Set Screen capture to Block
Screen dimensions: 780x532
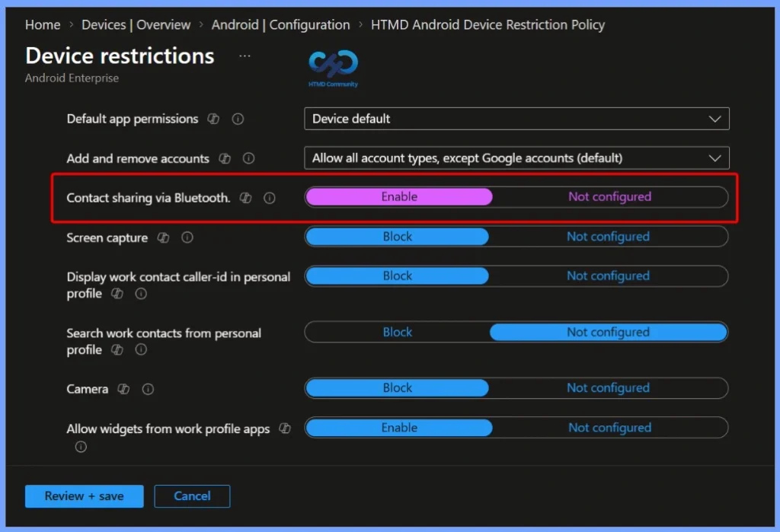pyautogui.click(x=397, y=237)
